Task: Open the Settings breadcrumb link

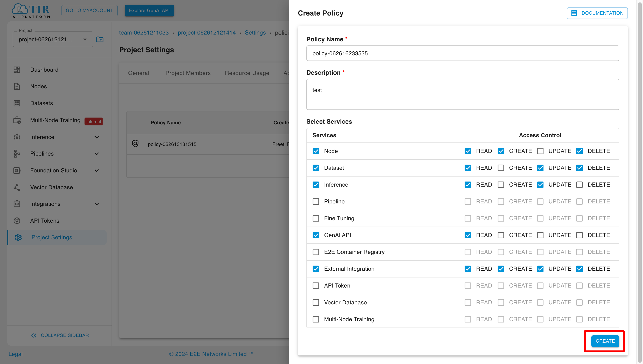Action: [255, 33]
